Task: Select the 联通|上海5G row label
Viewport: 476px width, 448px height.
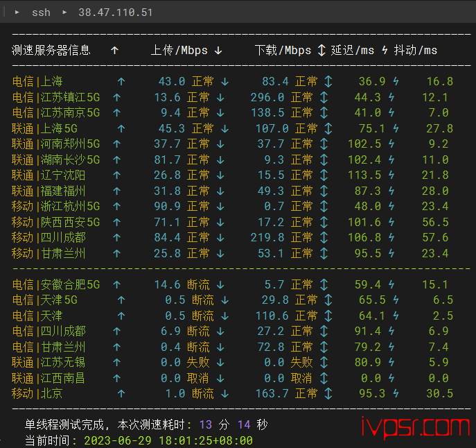Action: click(44, 128)
